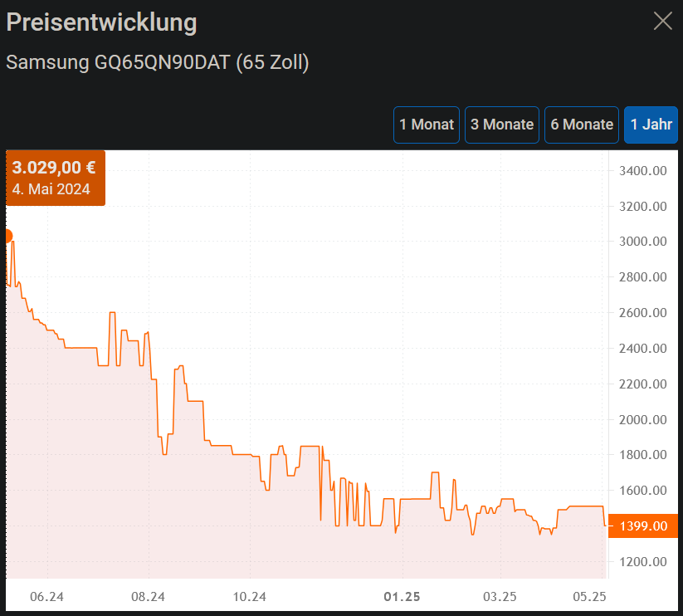The height and width of the screenshot is (616, 683).
Task: Close the Preisentwicklung dialog
Action: 662,21
